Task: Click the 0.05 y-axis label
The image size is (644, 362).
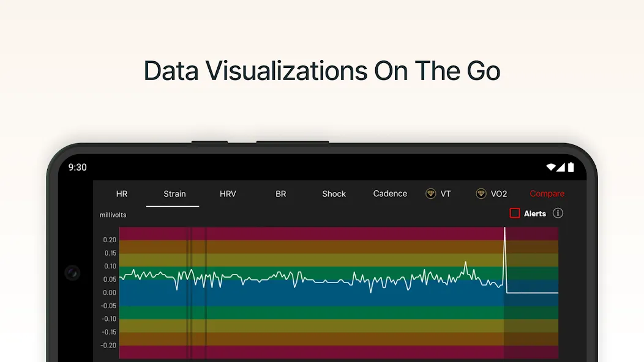Action: pos(110,279)
